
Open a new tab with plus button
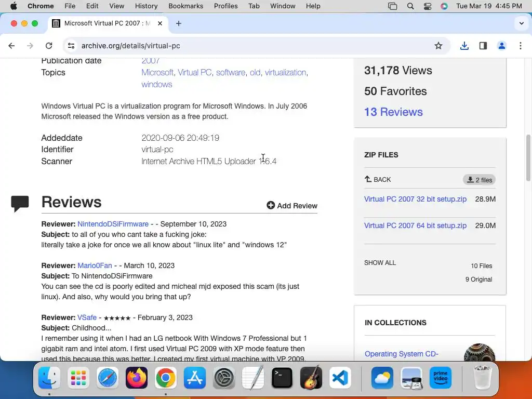[179, 23]
